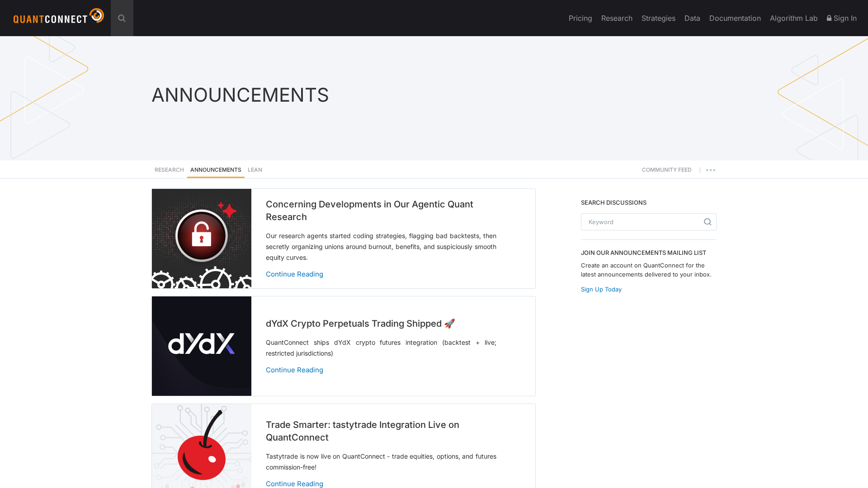Open Strategies in the top navigation
868x488 pixels.
658,18
